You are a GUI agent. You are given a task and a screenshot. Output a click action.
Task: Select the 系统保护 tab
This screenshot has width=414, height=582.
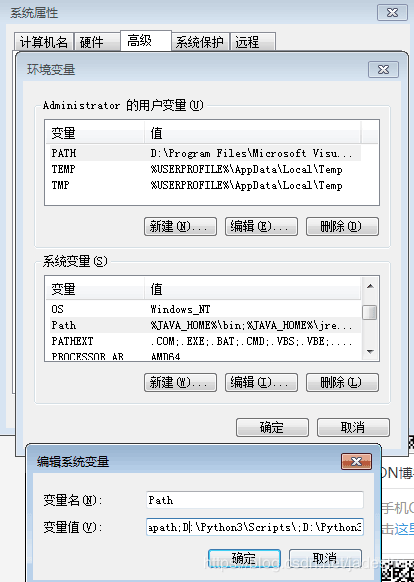click(200, 42)
